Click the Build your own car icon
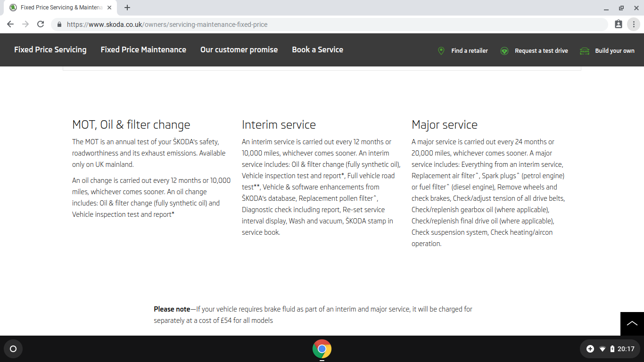This screenshot has height=362, width=644. tap(585, 50)
